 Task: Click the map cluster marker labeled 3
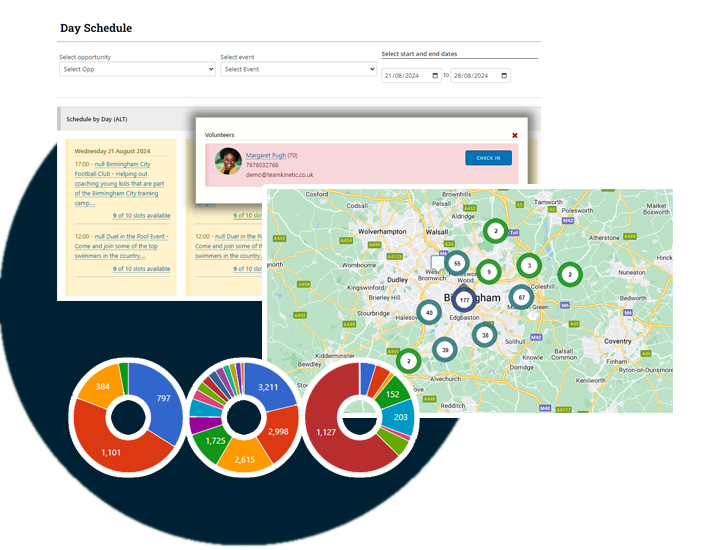(529, 265)
